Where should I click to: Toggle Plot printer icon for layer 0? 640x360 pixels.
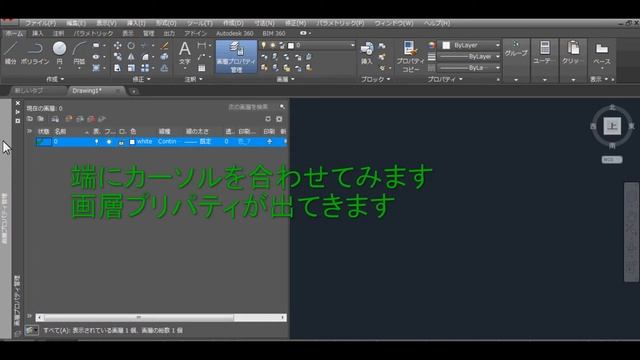tap(269, 142)
